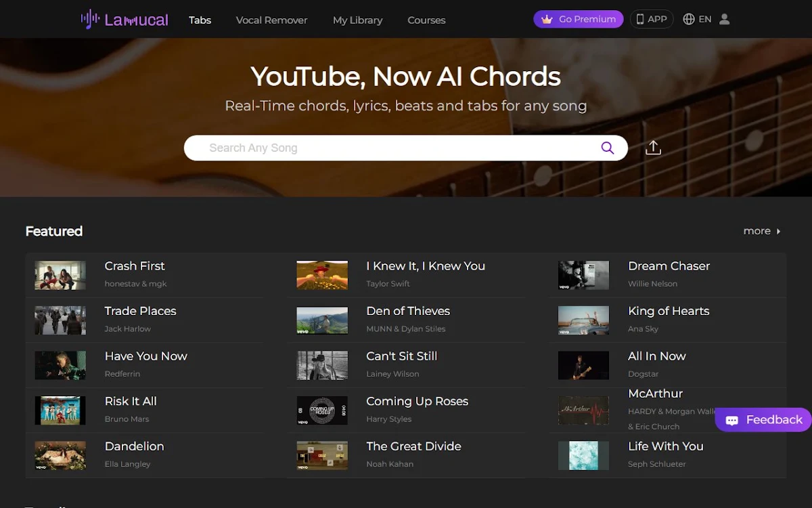Open I Knew It, I Knew You thumbnail
Image resolution: width=812 pixels, height=508 pixels.
[322, 275]
